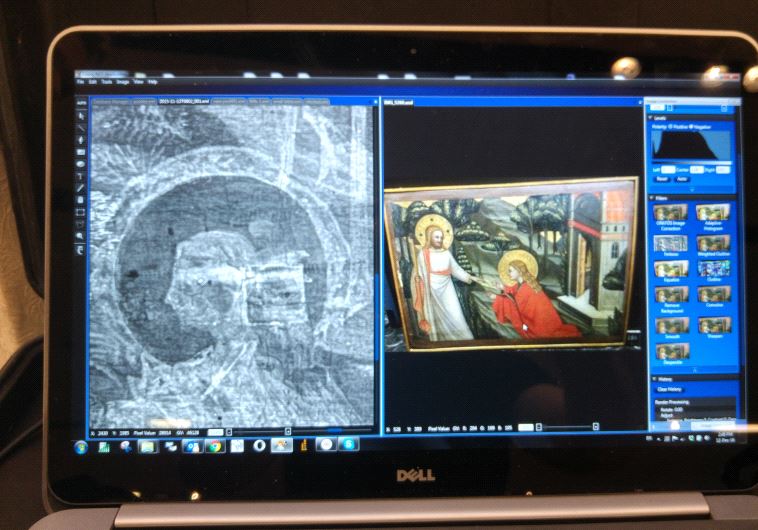Collapse the Levels panel section
The width and height of the screenshot is (758, 530).
click(651, 118)
